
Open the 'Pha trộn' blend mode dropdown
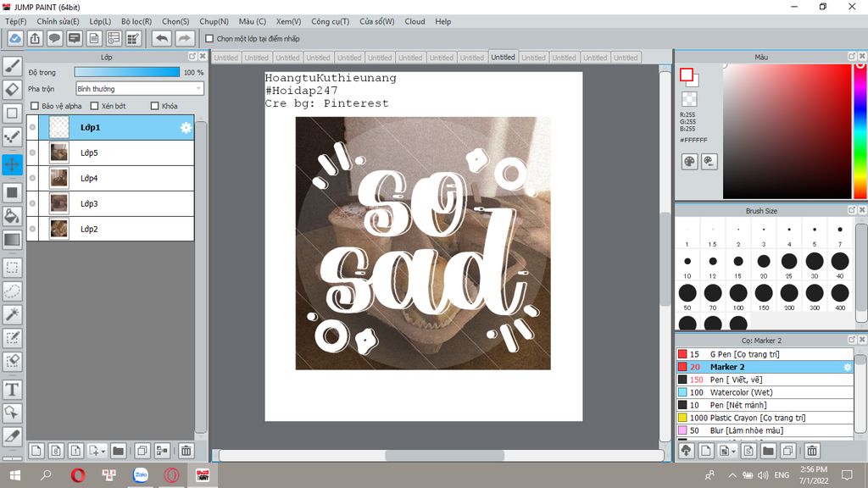coord(140,88)
